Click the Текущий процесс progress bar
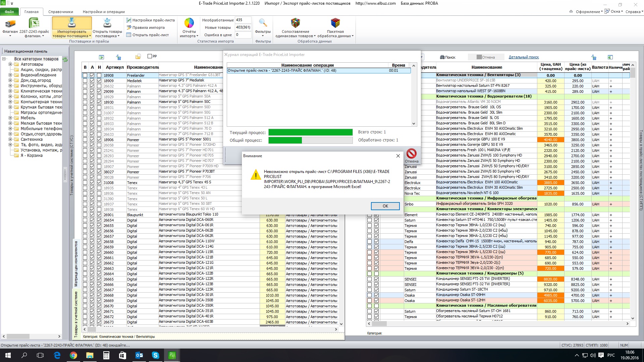 pos(310,132)
